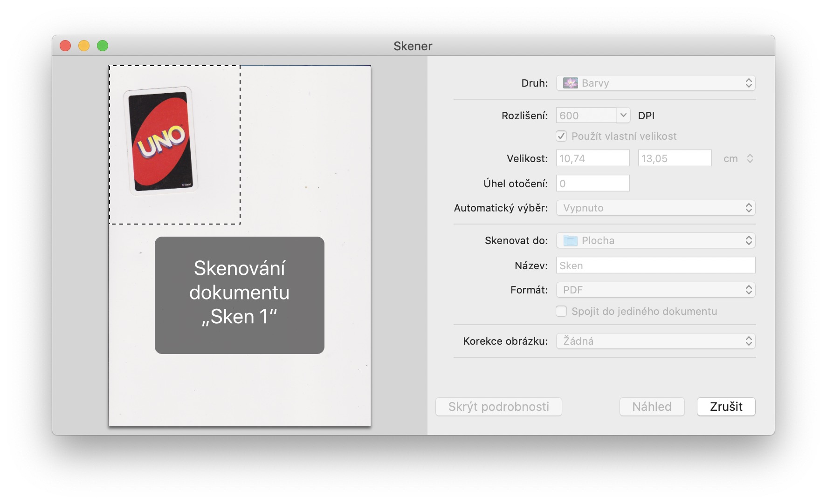Image resolution: width=827 pixels, height=504 pixels.
Task: Open the Druh color mode dropdown
Action: 655,83
